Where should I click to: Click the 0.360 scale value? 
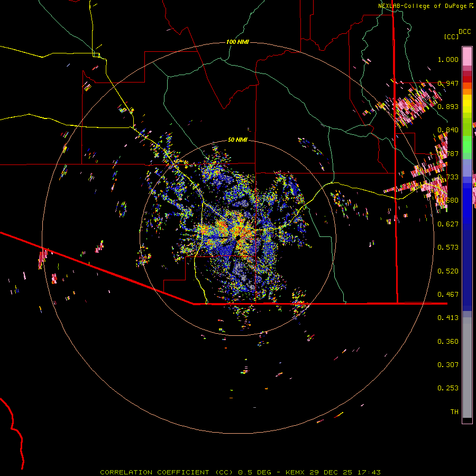pos(448,342)
